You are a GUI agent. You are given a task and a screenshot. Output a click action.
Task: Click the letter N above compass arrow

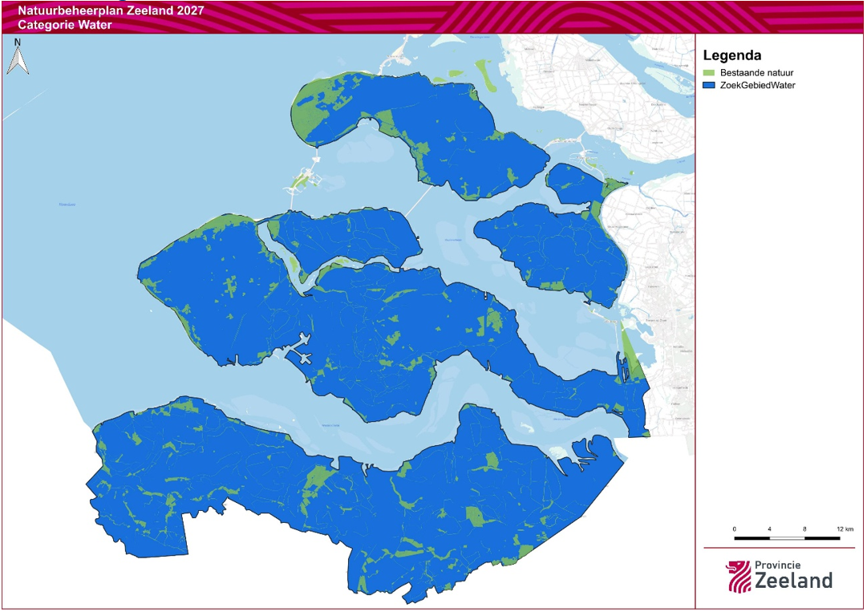17,42
